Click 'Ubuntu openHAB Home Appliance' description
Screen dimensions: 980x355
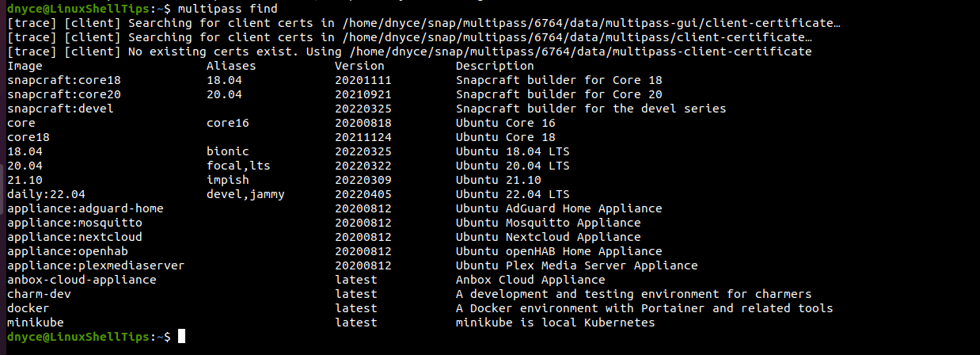[x=559, y=251]
